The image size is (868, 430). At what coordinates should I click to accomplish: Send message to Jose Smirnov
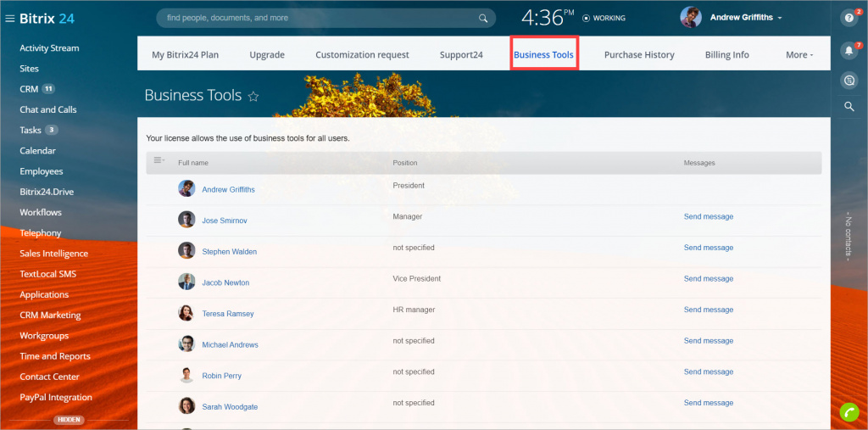tap(709, 216)
